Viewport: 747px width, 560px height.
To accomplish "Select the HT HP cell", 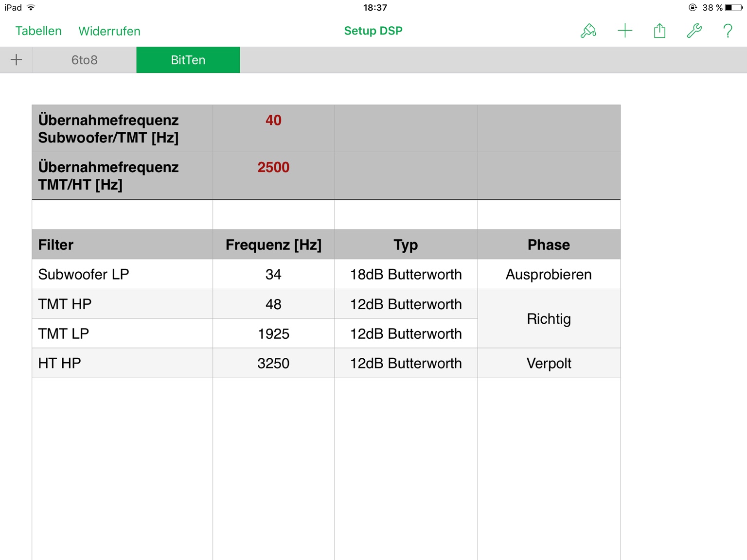I will (122, 363).
